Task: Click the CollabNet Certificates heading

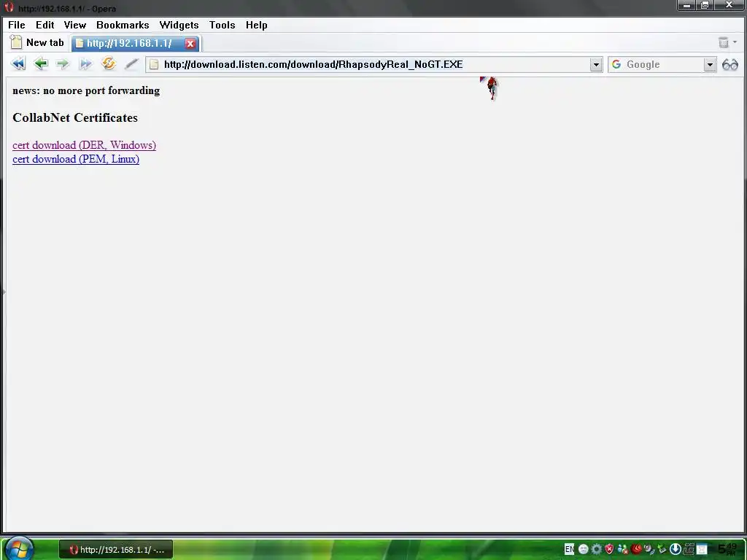Action: [75, 117]
